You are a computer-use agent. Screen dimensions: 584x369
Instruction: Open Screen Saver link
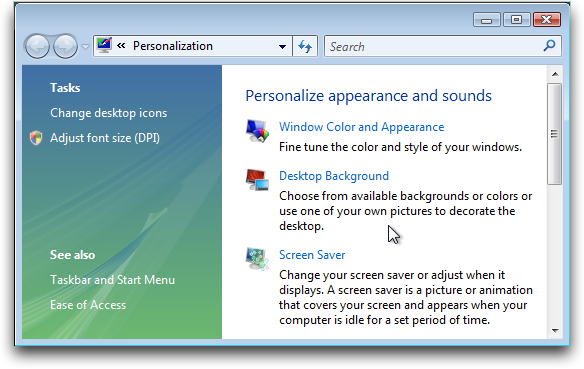pos(312,255)
